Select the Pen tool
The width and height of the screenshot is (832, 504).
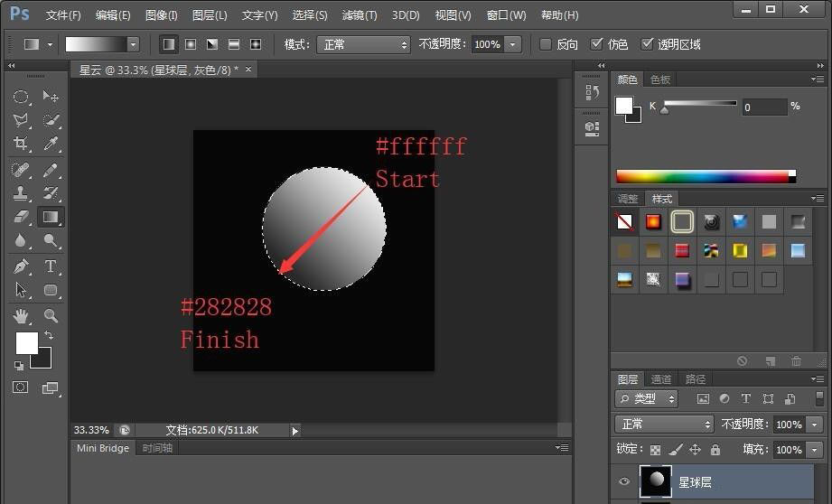click(21, 266)
